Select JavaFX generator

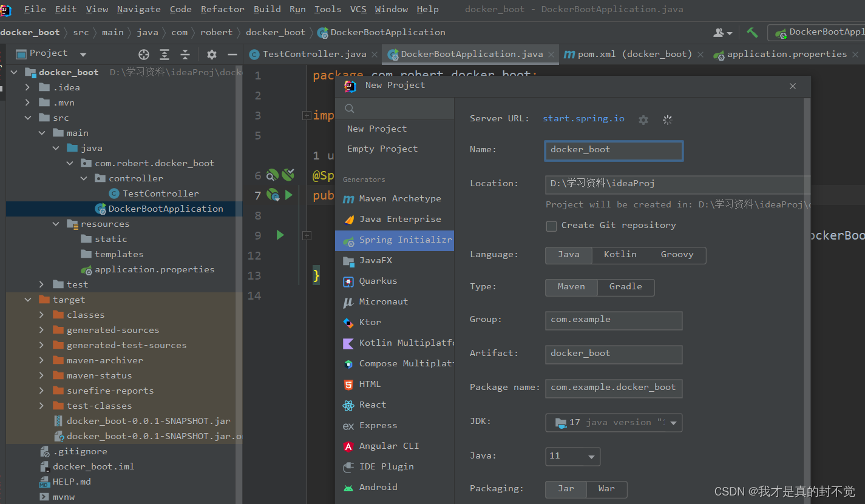pos(395,261)
